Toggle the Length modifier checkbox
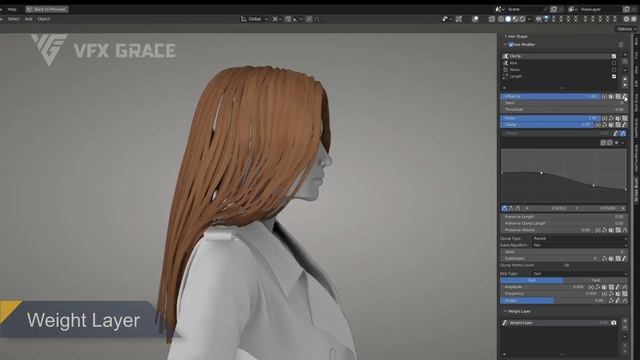 click(614, 76)
